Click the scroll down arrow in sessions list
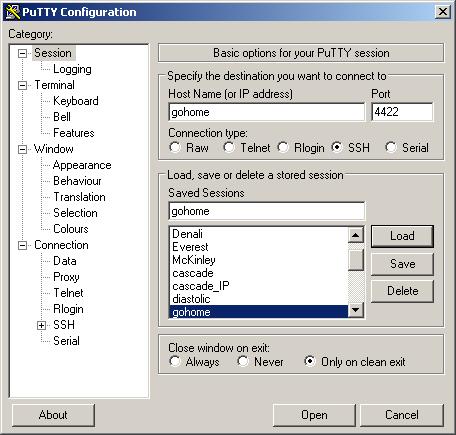456x435 pixels. pos(355,310)
